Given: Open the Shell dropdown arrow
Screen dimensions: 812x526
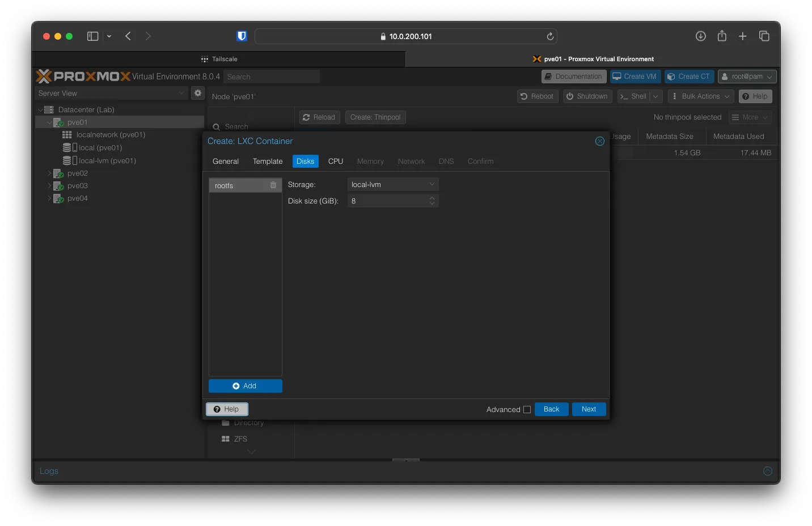Looking at the screenshot, I should coord(655,96).
